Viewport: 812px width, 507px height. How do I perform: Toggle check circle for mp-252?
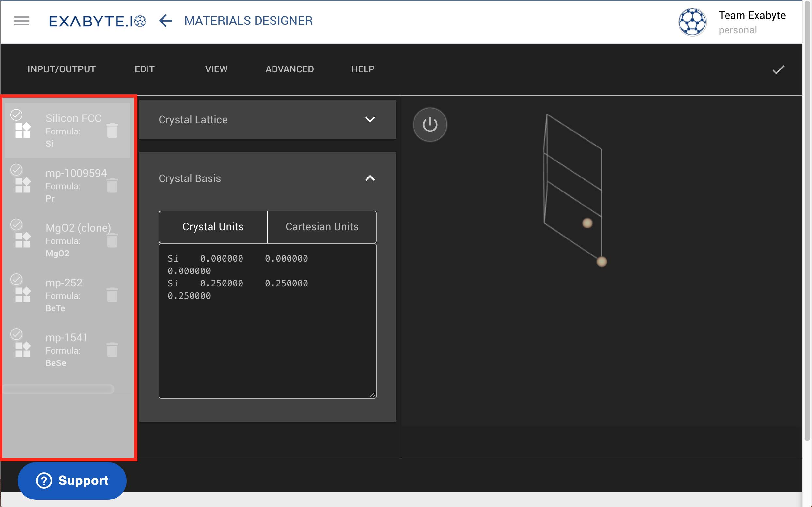pyautogui.click(x=16, y=279)
